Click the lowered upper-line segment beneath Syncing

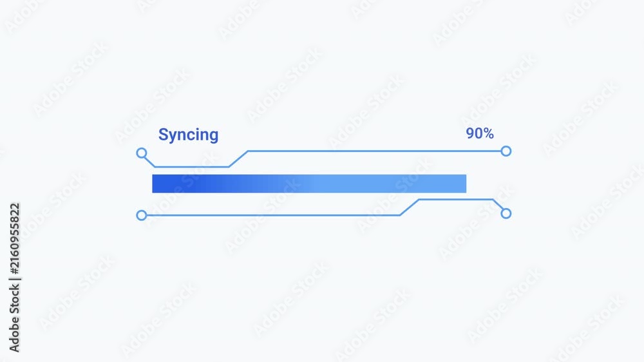point(192,167)
